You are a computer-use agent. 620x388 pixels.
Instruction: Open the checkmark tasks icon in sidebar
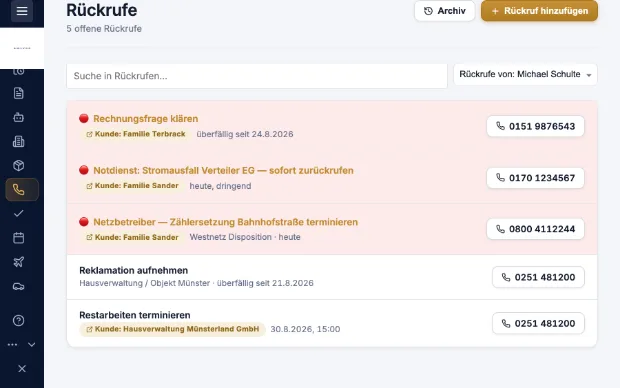(19, 214)
